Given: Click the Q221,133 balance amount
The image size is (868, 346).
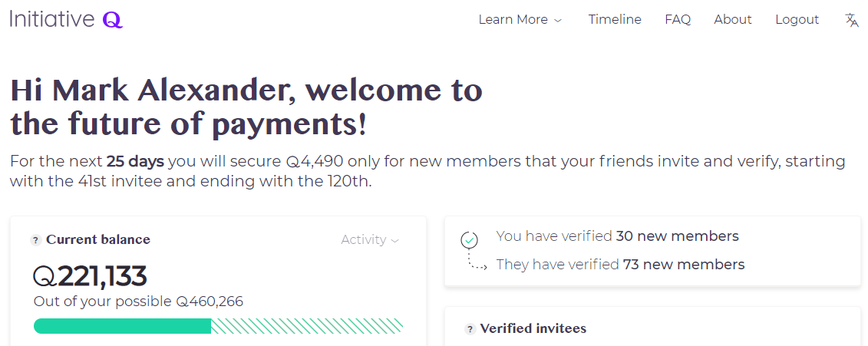Looking at the screenshot, I should (x=101, y=276).
